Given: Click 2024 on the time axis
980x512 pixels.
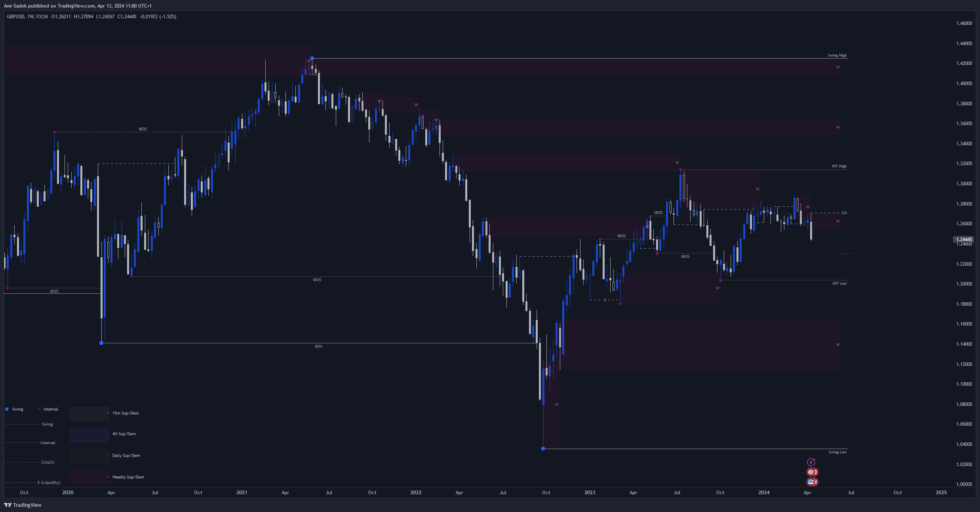Looking at the screenshot, I should pos(764,493).
